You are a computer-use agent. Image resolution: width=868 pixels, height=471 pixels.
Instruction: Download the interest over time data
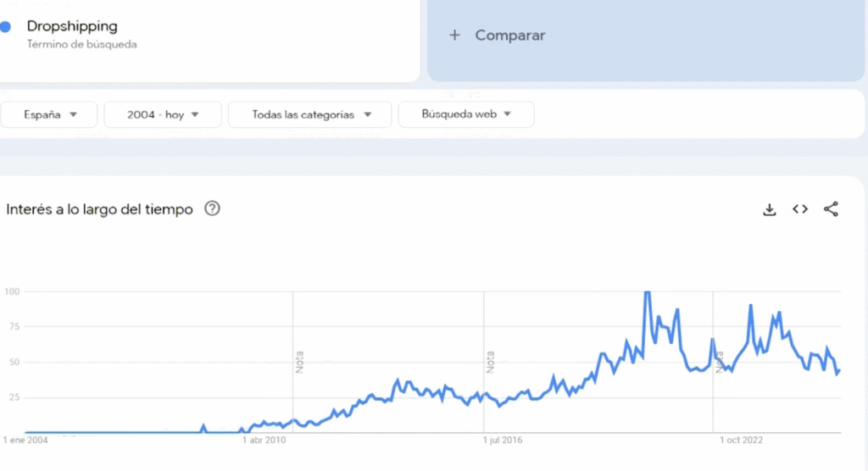[x=769, y=209]
